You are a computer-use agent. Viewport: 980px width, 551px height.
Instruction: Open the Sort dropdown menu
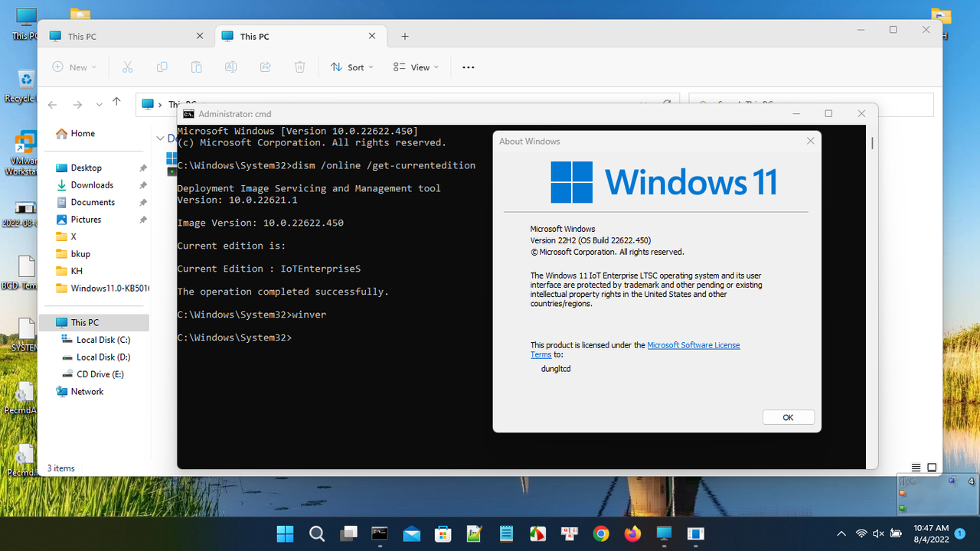click(352, 67)
